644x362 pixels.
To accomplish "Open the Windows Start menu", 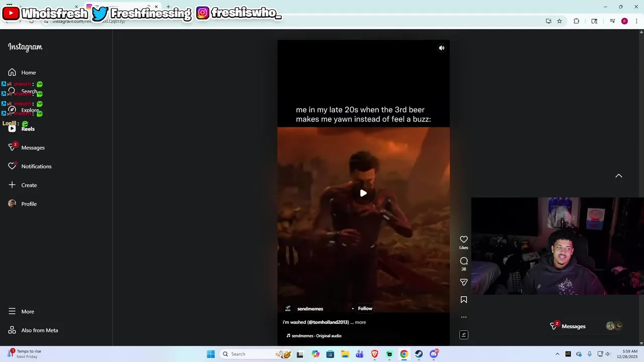I will click(211, 354).
